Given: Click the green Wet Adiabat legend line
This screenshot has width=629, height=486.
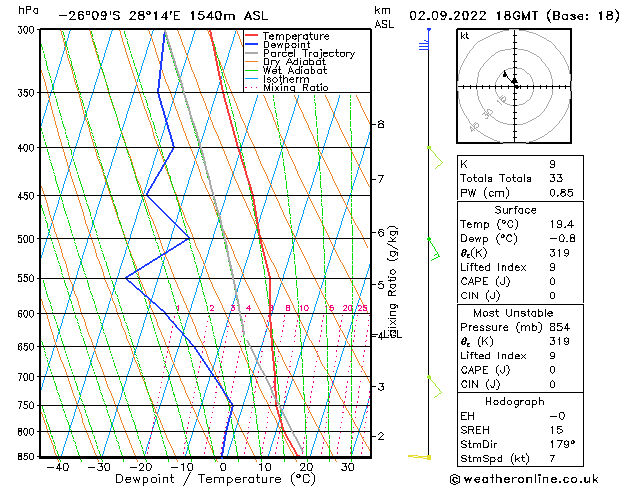Looking at the screenshot, I should 252,70.
